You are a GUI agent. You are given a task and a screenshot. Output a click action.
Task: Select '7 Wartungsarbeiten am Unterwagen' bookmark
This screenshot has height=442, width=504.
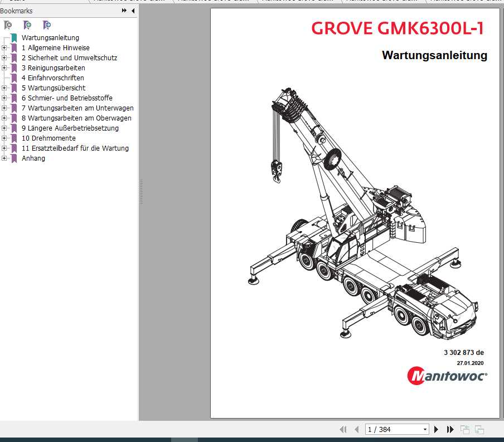point(77,108)
